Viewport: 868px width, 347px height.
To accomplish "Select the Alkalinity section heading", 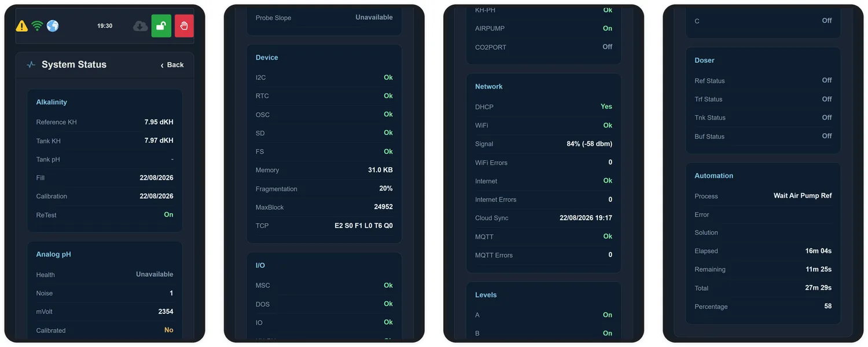I will tap(52, 102).
